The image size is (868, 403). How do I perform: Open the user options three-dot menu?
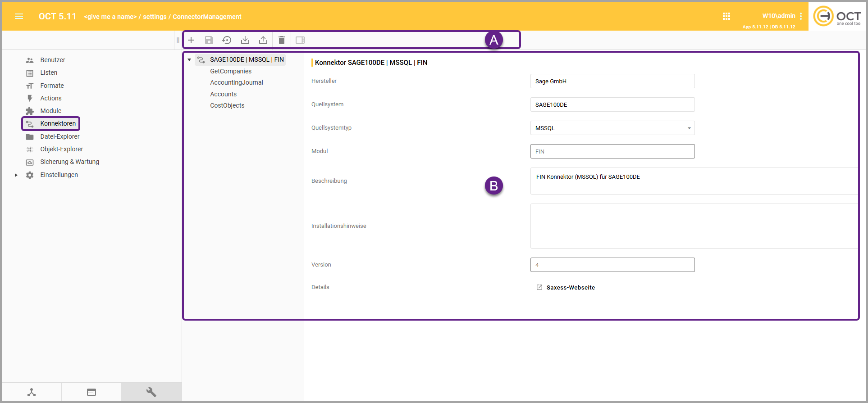pos(801,16)
